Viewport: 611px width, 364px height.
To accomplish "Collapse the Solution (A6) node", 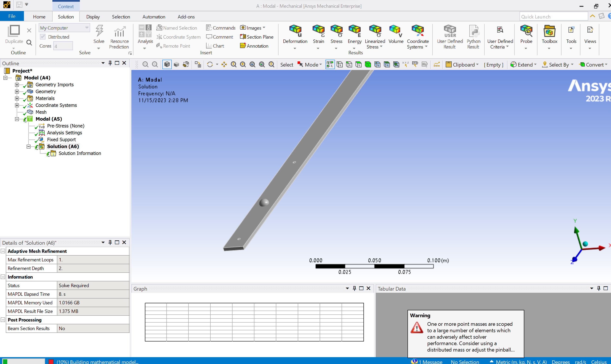I will click(x=29, y=146).
